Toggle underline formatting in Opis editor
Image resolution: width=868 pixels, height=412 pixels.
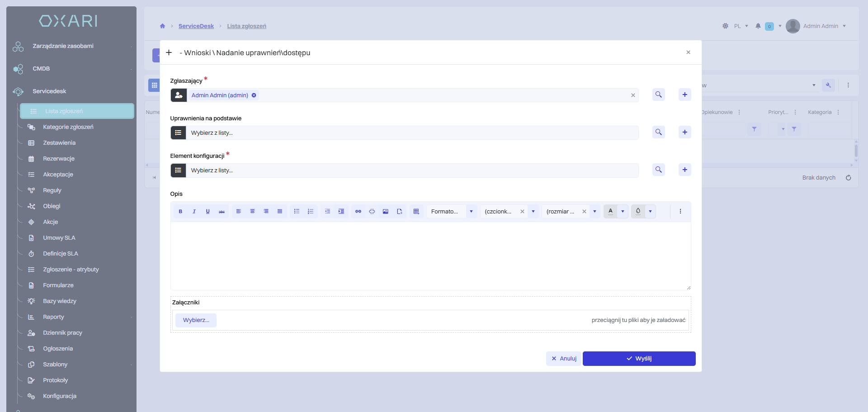[x=208, y=212]
